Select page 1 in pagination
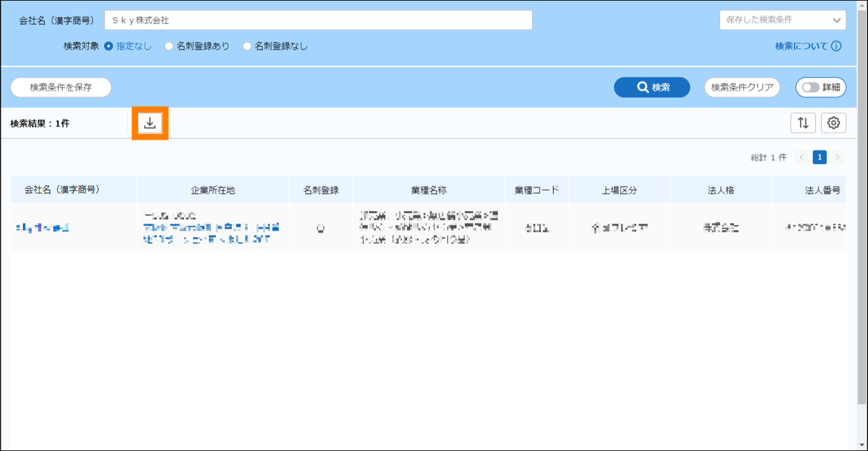The width and height of the screenshot is (868, 451). [820, 158]
